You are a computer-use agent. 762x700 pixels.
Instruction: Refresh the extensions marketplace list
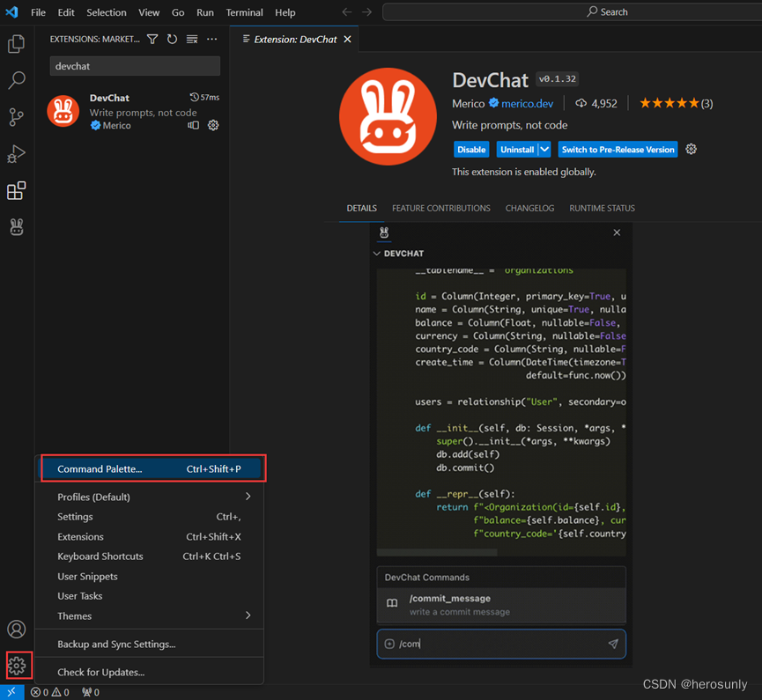172,40
